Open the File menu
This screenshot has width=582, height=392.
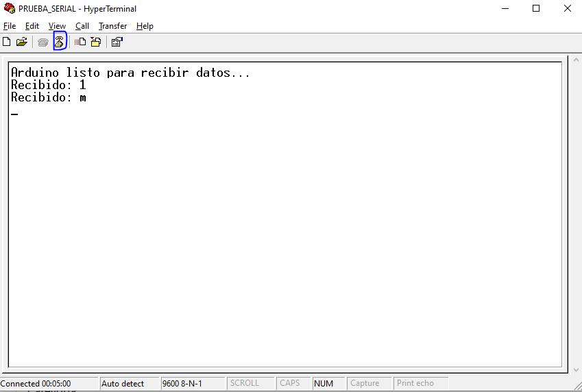pos(10,26)
